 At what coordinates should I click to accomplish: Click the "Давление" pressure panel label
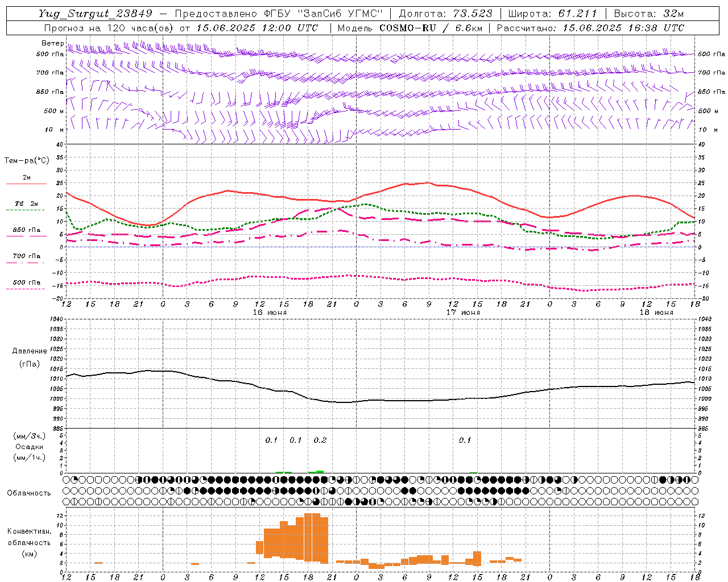coord(29,351)
